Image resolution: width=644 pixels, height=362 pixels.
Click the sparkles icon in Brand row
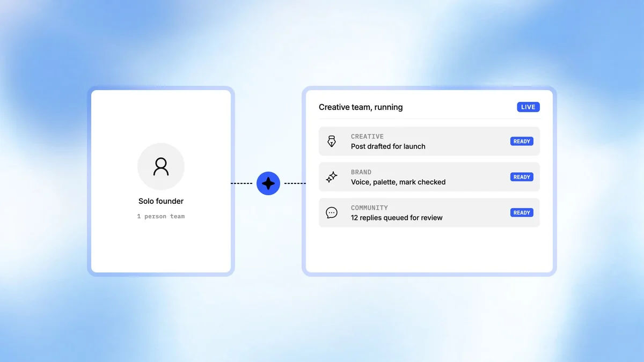332,177
